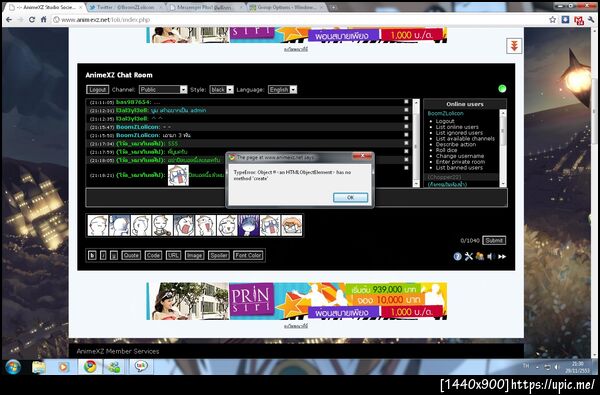Go forward with browser forward arrow
Screen dimensions: 600x395
pyautogui.click(x=20, y=20)
